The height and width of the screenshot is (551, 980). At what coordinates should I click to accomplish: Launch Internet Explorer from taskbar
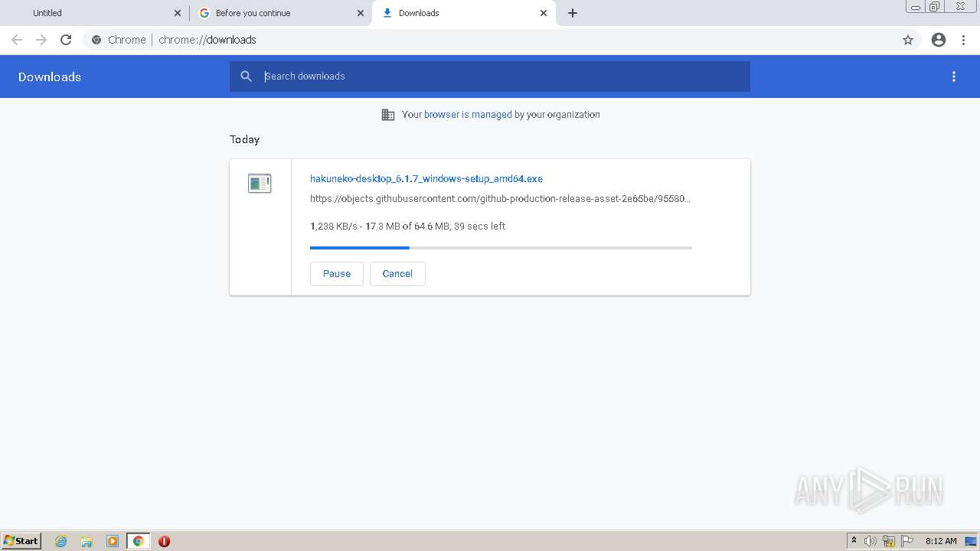click(61, 541)
